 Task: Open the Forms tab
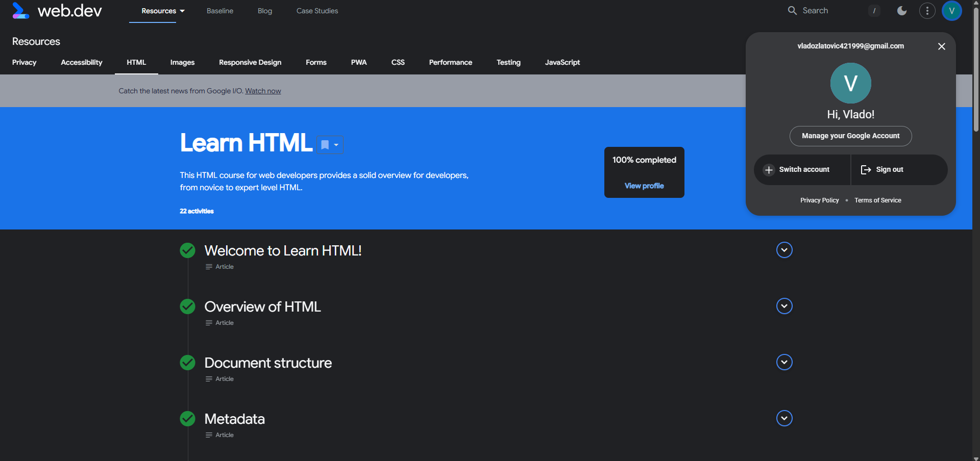point(316,62)
